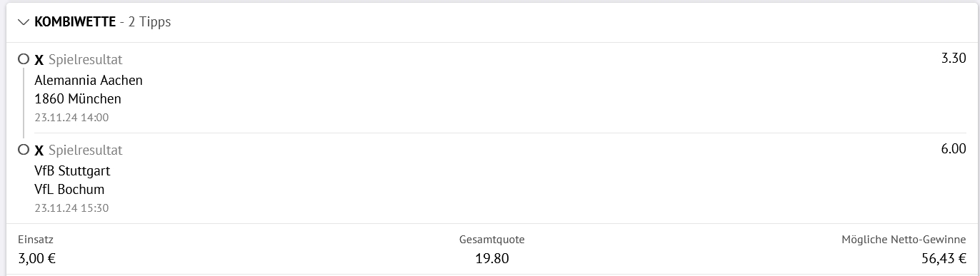Viewport: 980px width, 276px height.
Task: Click the first Spielresultat label
Action: click(x=86, y=60)
